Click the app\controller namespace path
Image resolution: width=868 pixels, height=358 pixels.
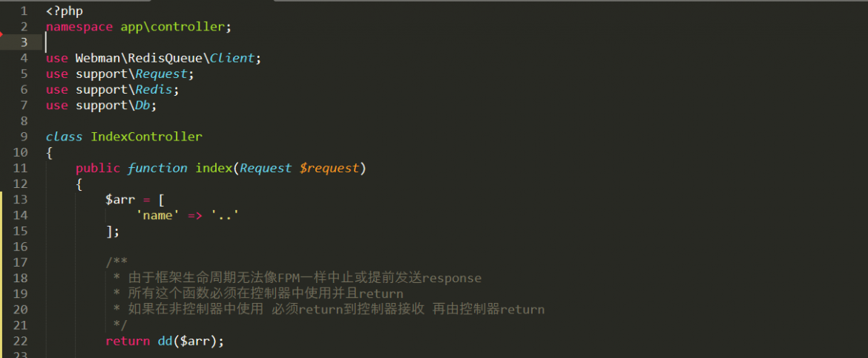(174, 27)
